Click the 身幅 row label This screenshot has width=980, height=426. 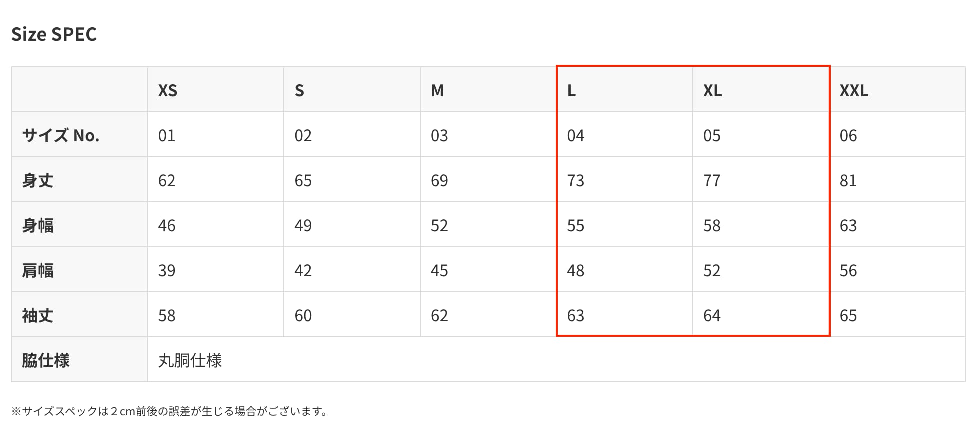[x=38, y=225]
